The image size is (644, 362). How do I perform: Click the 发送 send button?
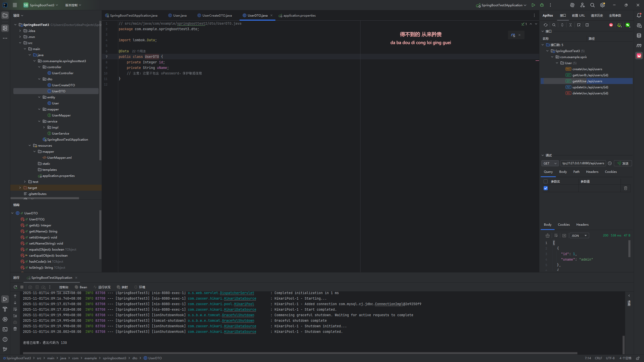pos(623,163)
